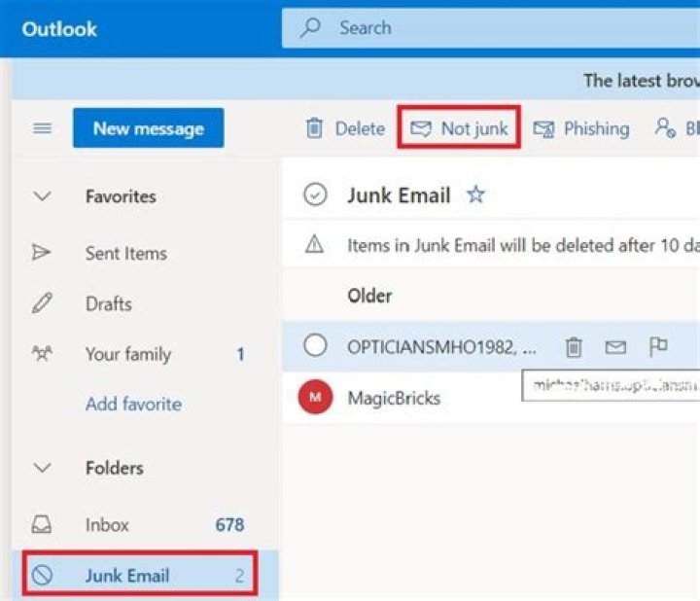This screenshot has height=601, width=700.
Task: Toggle the hamburger navigation menu
Action: point(43,128)
